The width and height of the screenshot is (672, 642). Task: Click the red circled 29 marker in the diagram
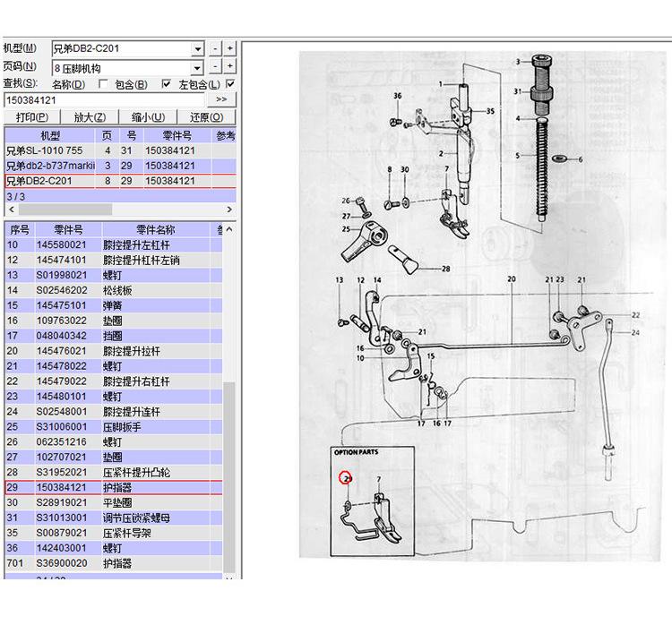pos(346,478)
